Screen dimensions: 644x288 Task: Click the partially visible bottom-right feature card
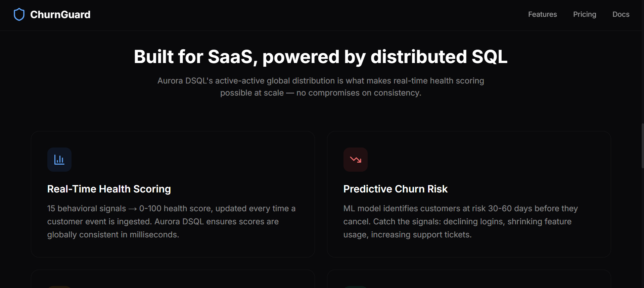coord(469,279)
